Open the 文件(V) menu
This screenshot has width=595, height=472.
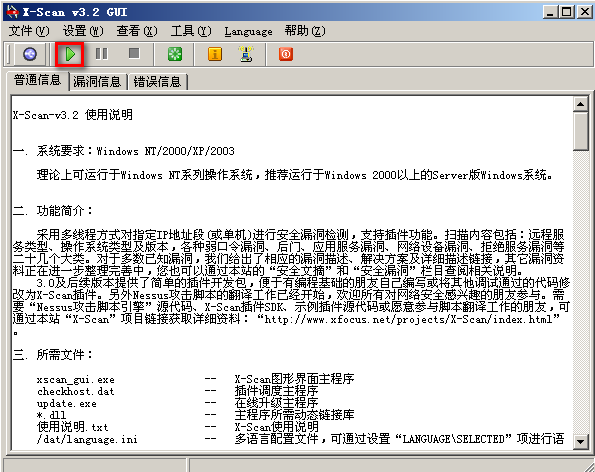[29, 31]
